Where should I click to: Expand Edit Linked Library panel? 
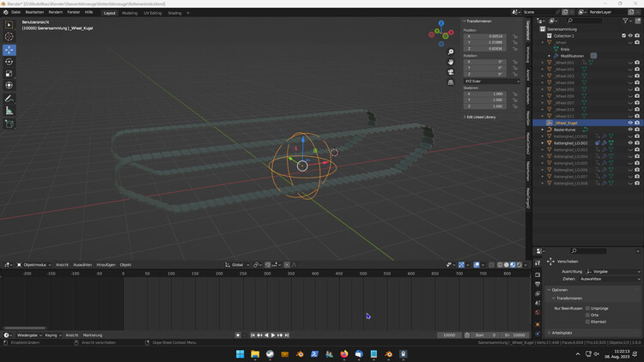coord(480,117)
